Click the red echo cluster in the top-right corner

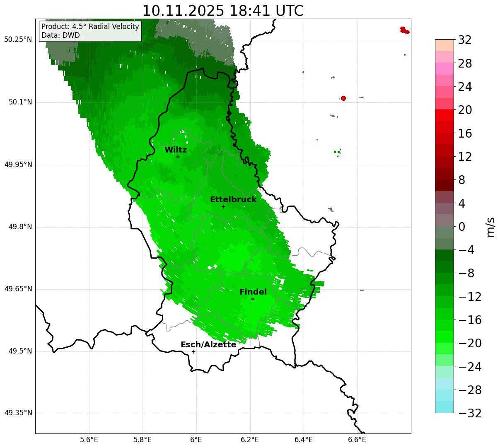click(x=405, y=30)
